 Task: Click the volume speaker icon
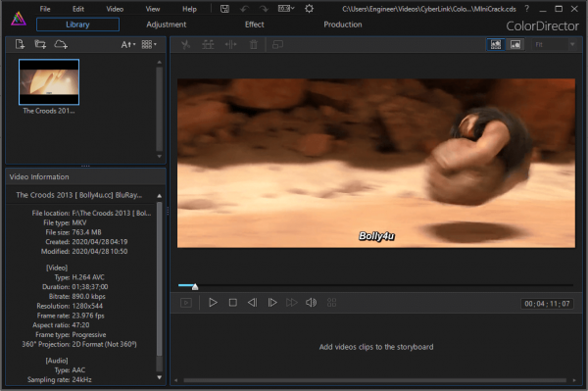coord(312,303)
